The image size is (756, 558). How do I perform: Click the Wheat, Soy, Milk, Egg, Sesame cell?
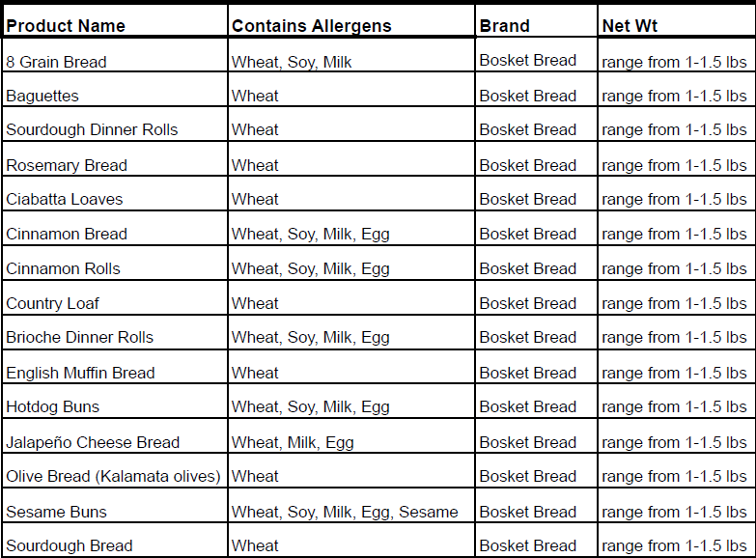point(345,512)
